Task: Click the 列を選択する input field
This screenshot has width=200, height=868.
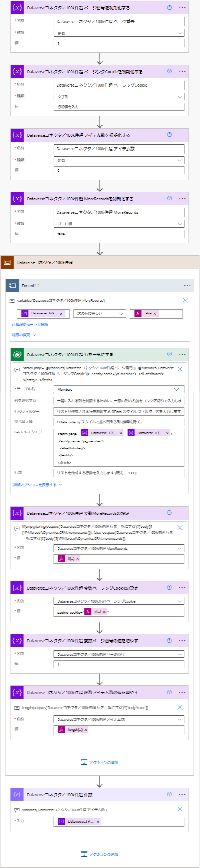Action: (119, 401)
